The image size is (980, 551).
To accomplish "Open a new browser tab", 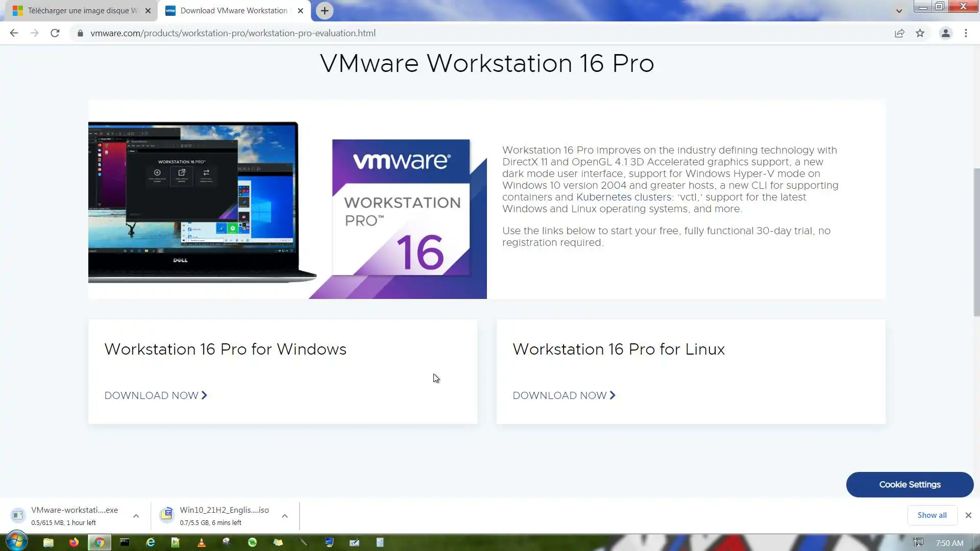I will pyautogui.click(x=325, y=11).
